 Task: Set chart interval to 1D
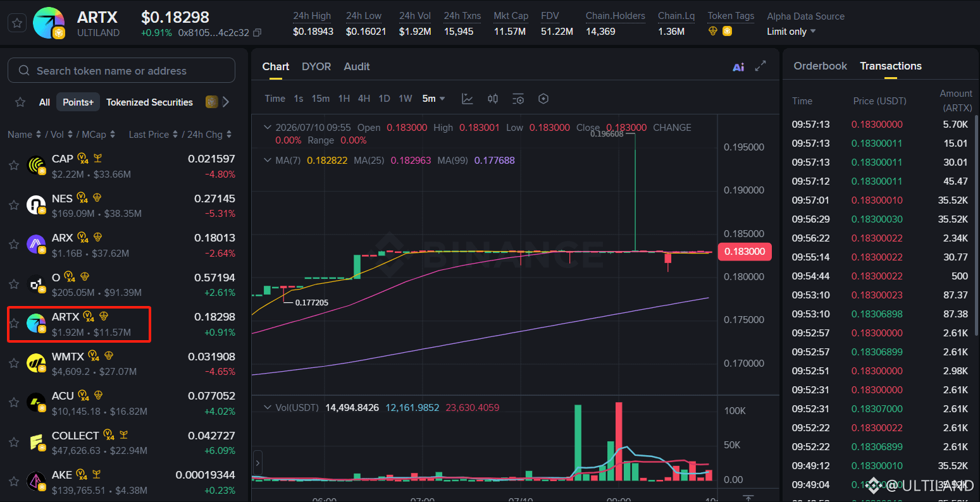384,99
